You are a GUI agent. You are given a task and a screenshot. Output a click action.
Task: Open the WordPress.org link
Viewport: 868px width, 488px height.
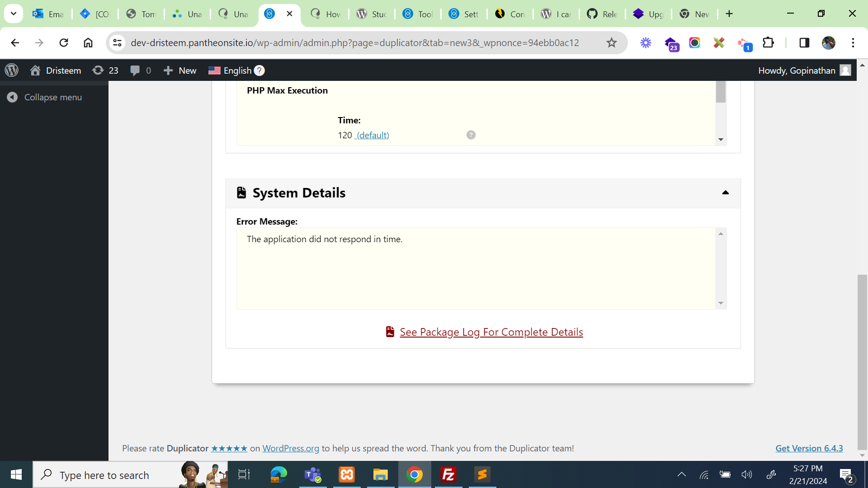tap(291, 448)
